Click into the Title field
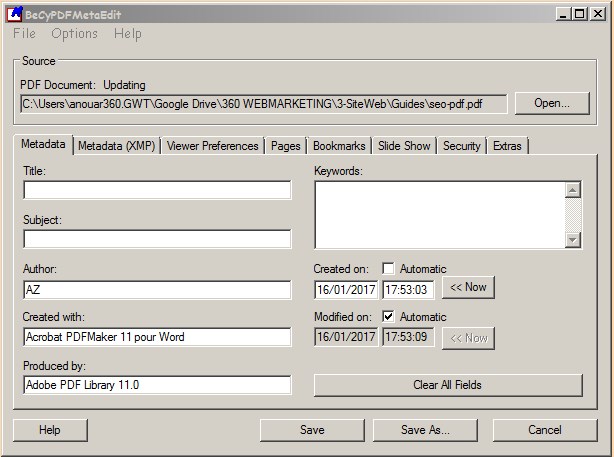Viewport: 614px width, 457px height. [157, 190]
